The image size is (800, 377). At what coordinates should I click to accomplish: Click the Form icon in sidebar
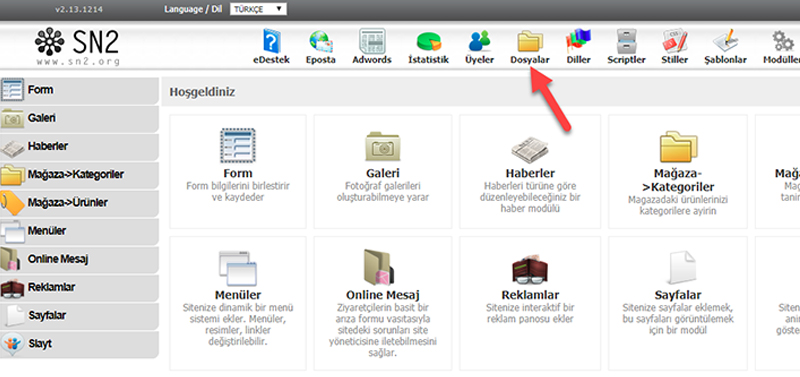[x=12, y=90]
